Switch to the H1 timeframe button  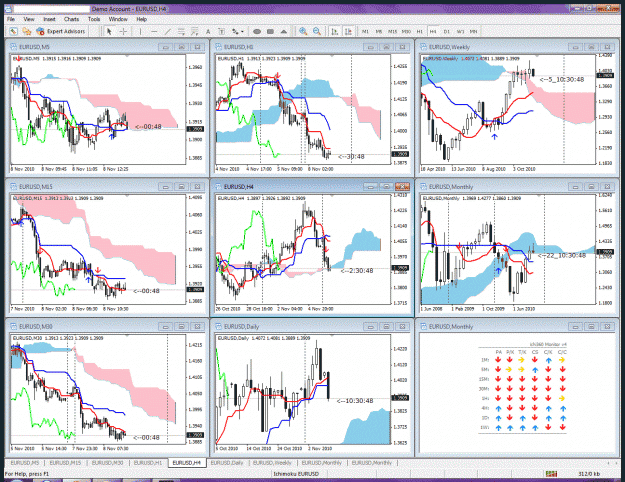tap(420, 31)
